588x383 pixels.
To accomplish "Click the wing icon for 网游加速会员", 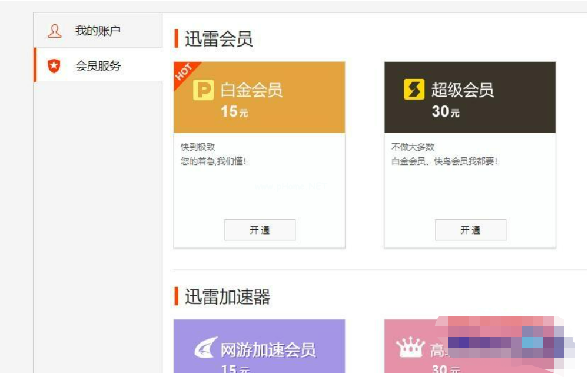I will tap(205, 349).
